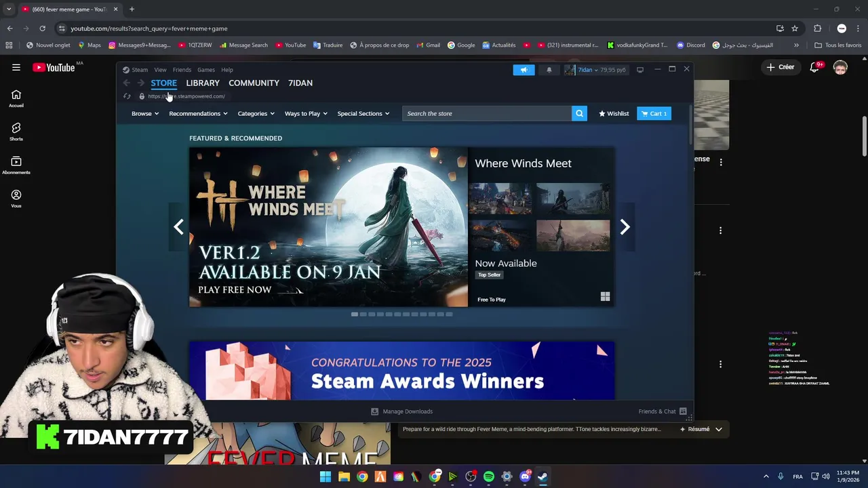Select the first carousel page dot
The image size is (868, 488).
[354, 314]
